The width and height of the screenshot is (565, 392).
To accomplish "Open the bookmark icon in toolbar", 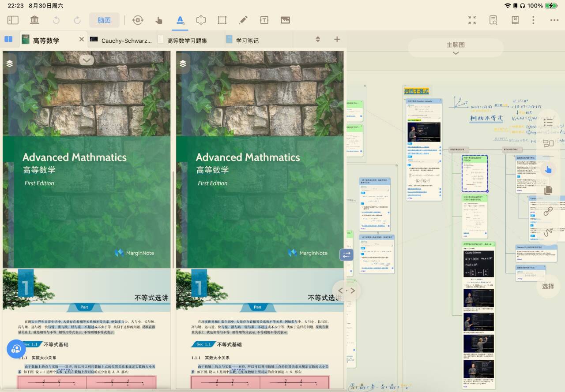I will (x=515, y=20).
